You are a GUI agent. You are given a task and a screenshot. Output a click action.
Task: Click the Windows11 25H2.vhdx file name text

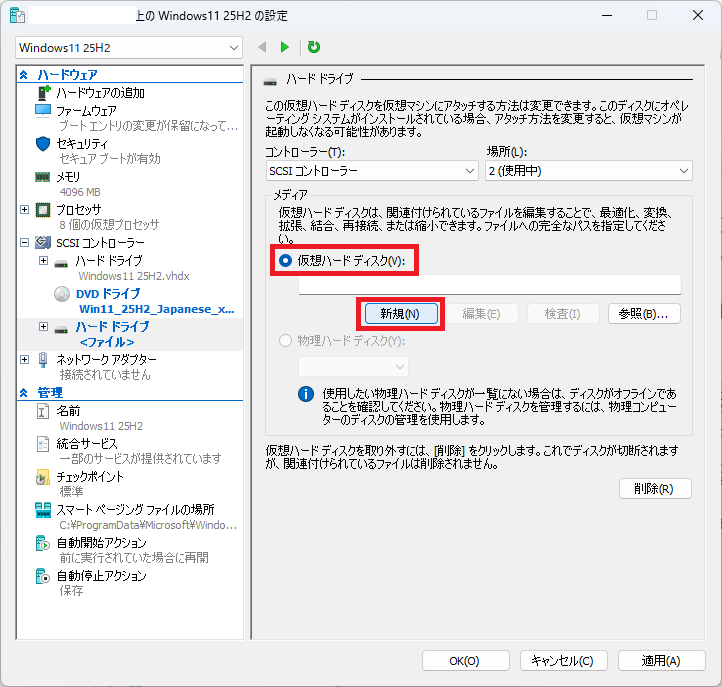point(134,276)
